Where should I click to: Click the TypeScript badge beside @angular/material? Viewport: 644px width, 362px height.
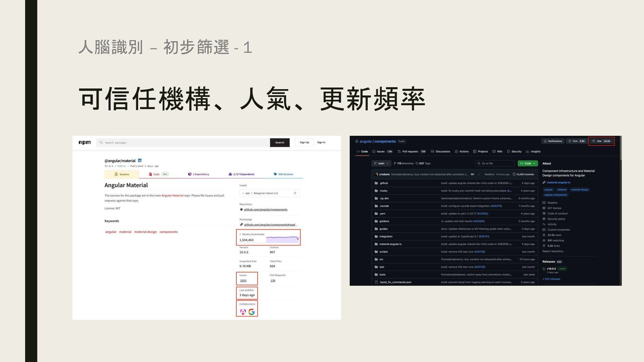coord(140,161)
